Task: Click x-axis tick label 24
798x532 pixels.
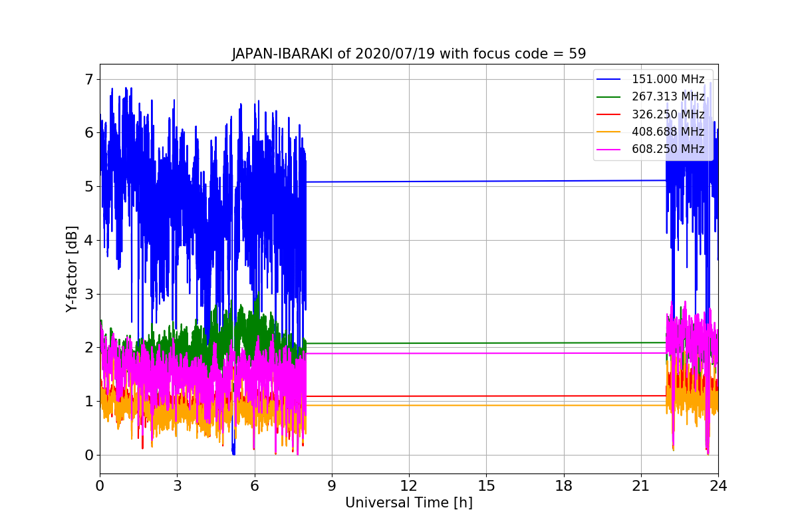Action: 718,485
